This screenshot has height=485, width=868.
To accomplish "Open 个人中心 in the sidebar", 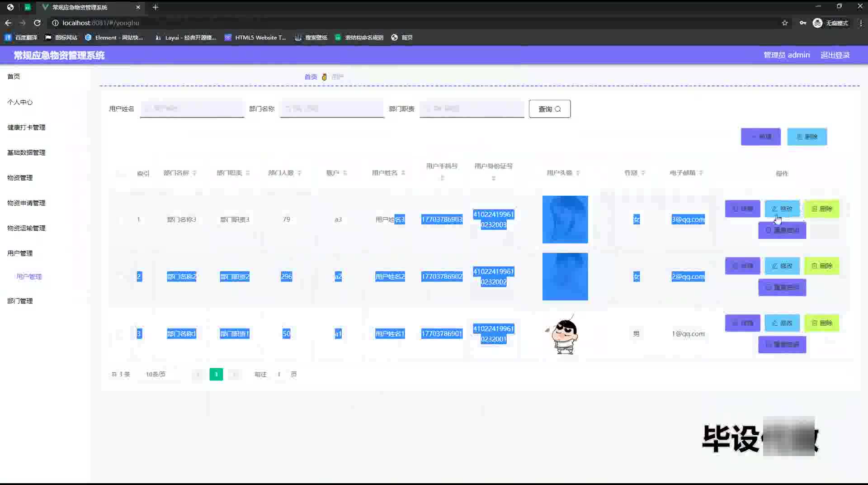I will tap(20, 102).
